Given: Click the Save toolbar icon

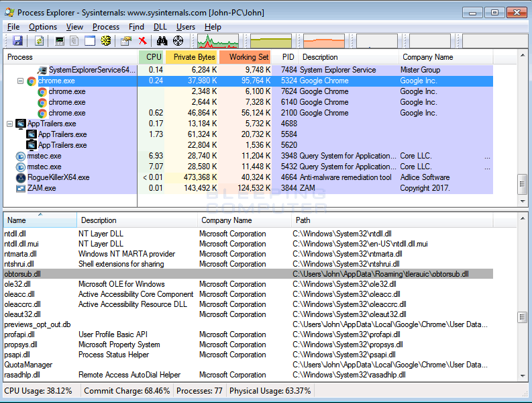Looking at the screenshot, I should pyautogui.click(x=17, y=41).
